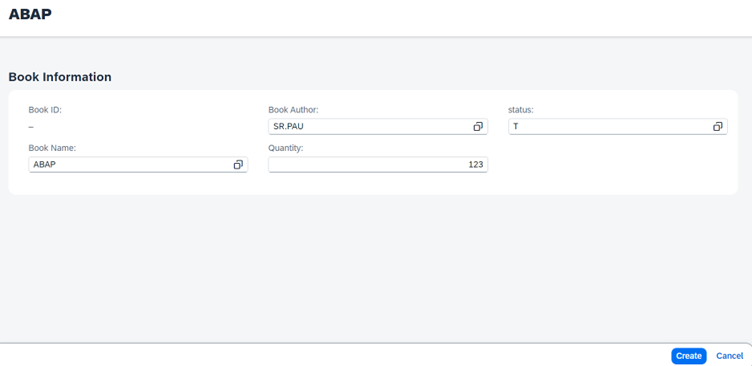Click the empty dash value under Book ID
This screenshot has height=366, width=752.
tap(31, 127)
